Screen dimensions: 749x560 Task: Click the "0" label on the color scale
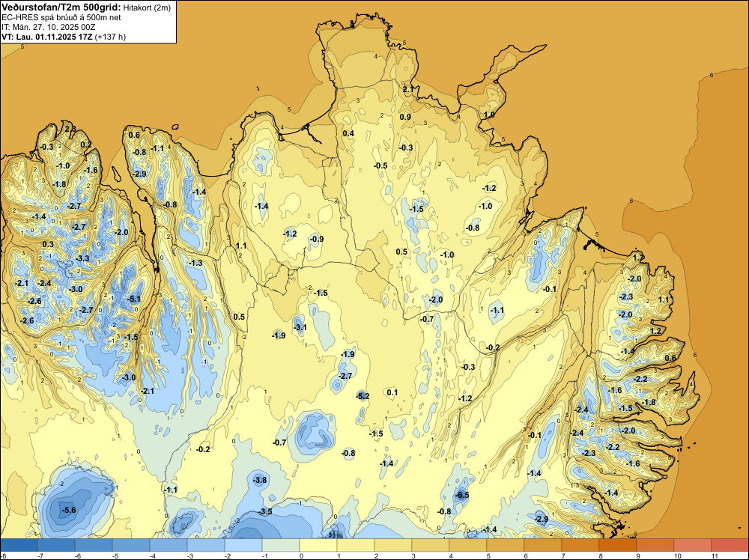pos(301,556)
